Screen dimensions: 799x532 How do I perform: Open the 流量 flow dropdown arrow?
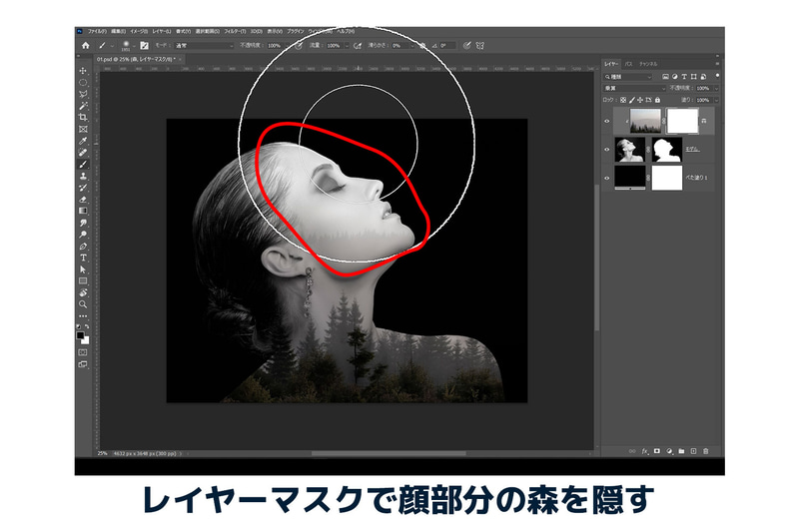[x=347, y=45]
